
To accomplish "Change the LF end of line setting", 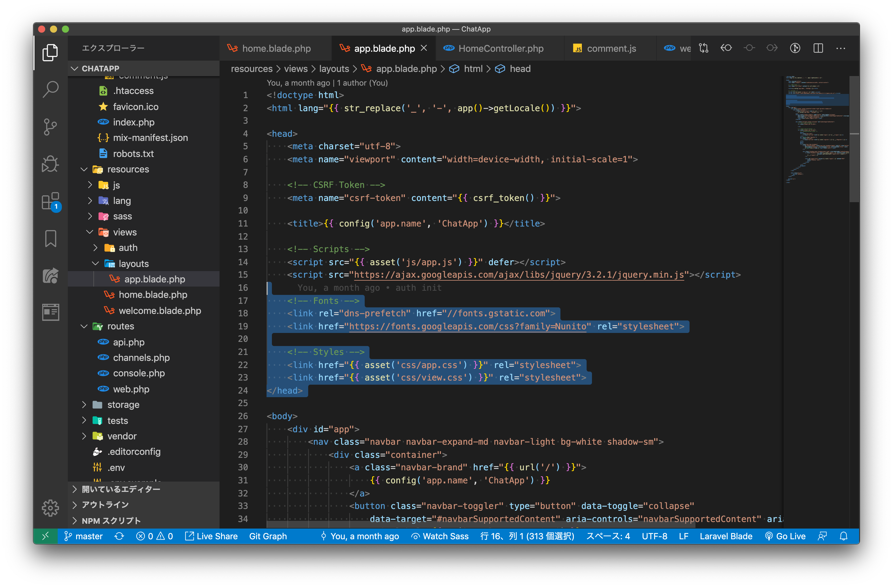I will (683, 536).
